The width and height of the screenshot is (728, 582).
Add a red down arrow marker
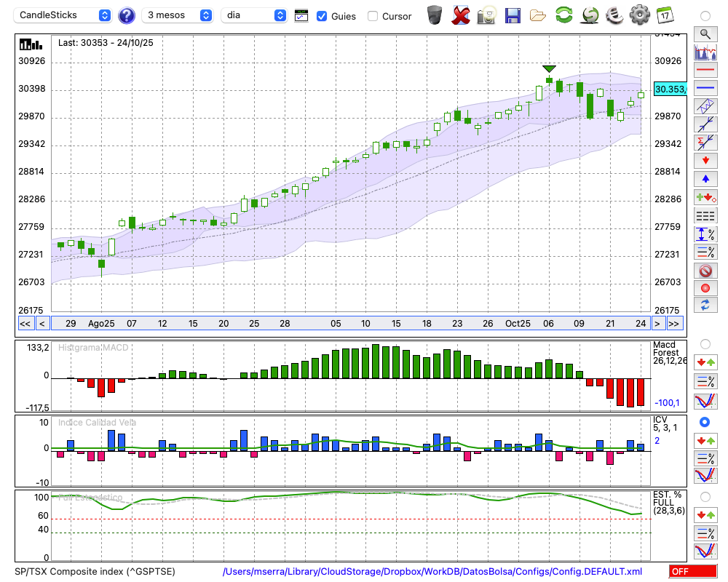click(705, 161)
